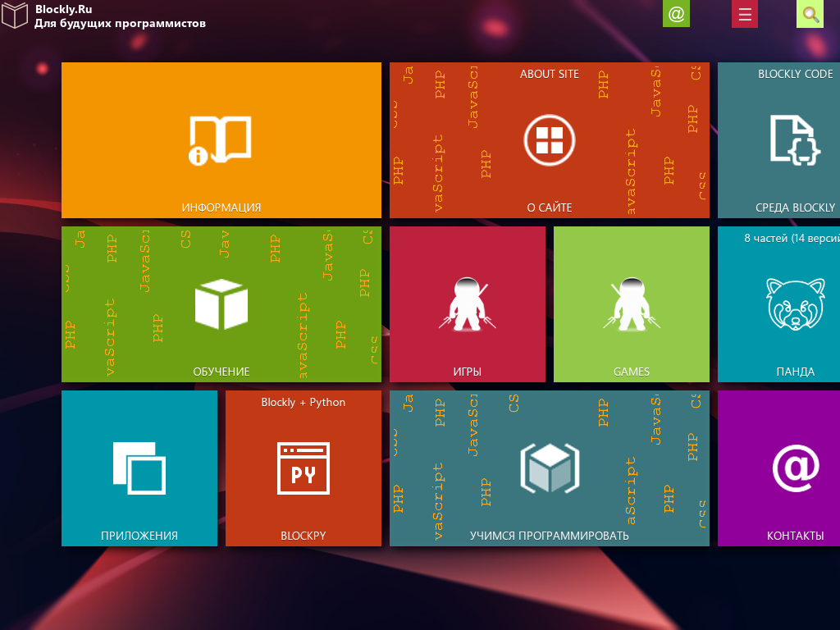Screen dimensions: 840x630
Task: Click the white cube icon on green tile
Action: pos(221,304)
